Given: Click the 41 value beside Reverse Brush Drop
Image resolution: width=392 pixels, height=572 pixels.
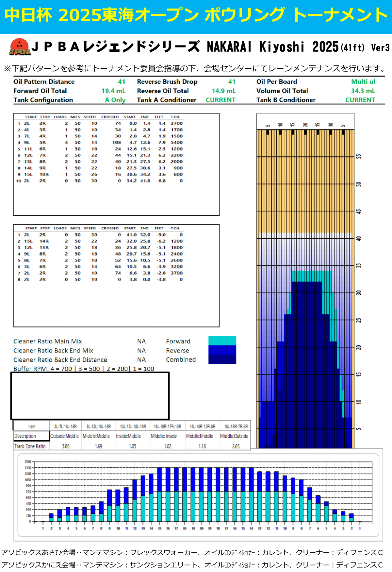Looking at the screenshot, I should (232, 82).
